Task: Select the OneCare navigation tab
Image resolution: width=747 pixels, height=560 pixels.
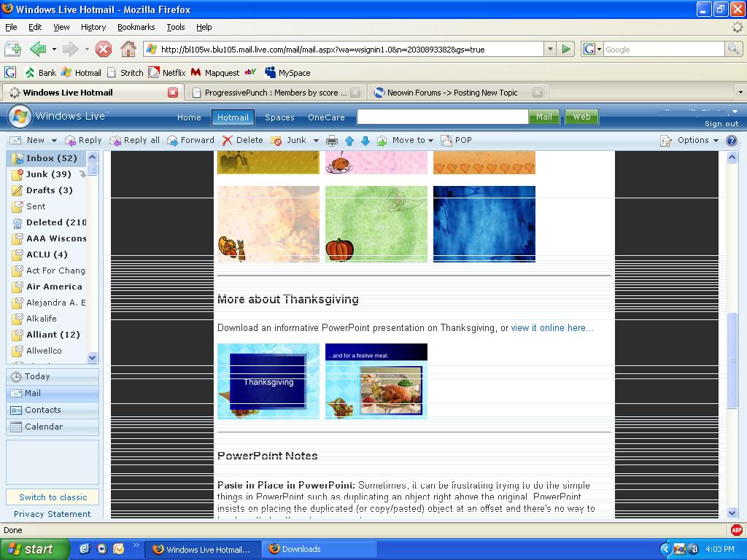Action: [x=326, y=117]
